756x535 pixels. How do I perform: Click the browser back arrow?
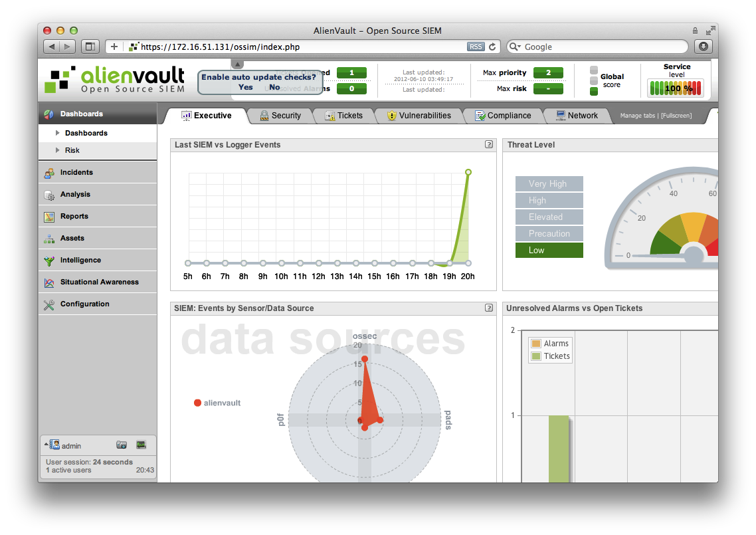coord(52,47)
